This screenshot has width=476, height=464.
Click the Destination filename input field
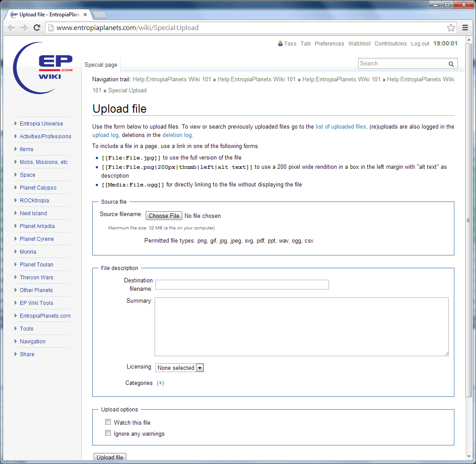(x=242, y=285)
